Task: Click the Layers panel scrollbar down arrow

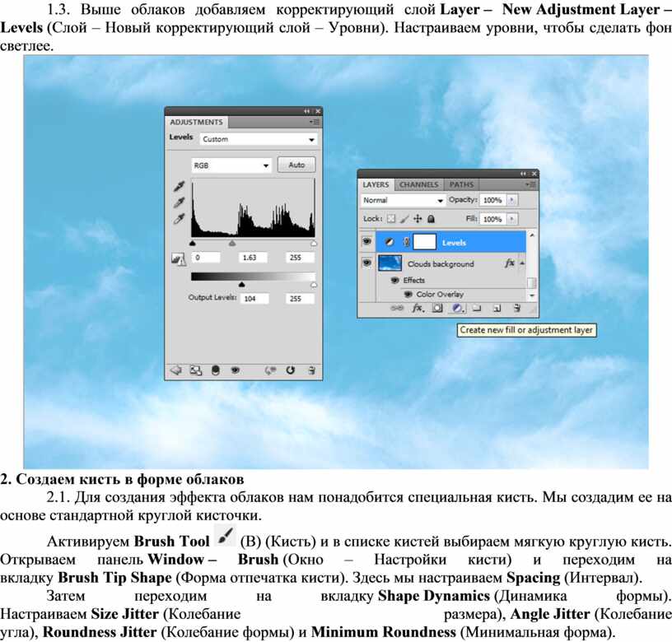Action: pos(532,295)
